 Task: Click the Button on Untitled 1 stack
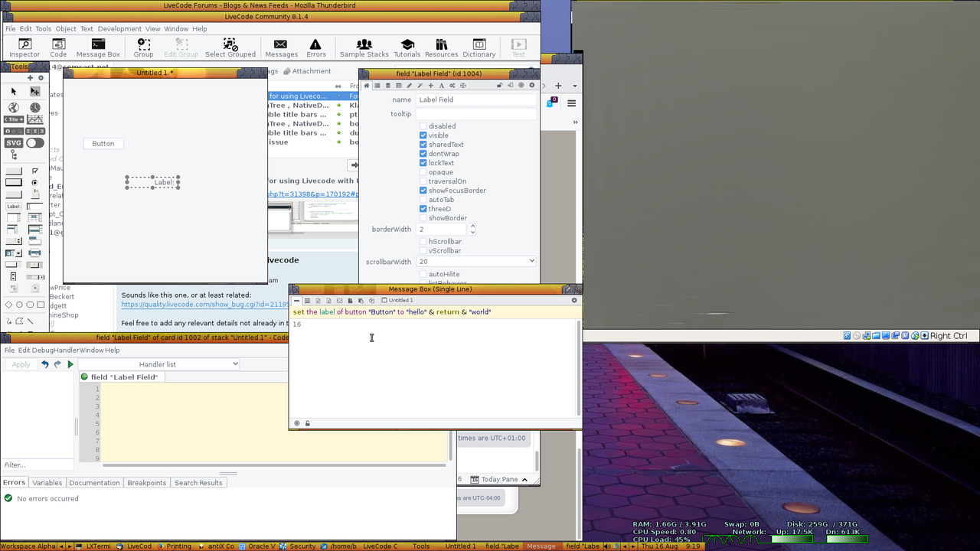[x=103, y=144]
